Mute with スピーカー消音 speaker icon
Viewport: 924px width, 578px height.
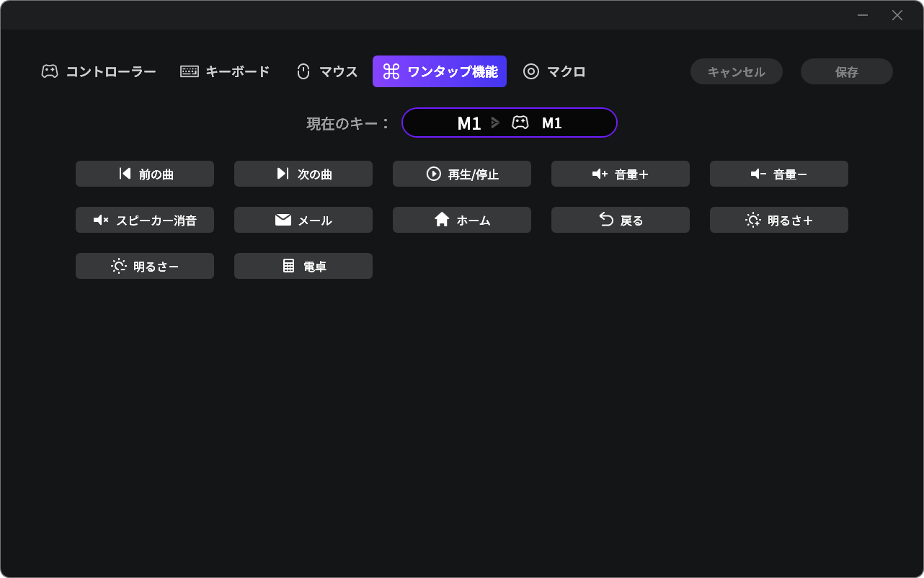[x=101, y=220]
